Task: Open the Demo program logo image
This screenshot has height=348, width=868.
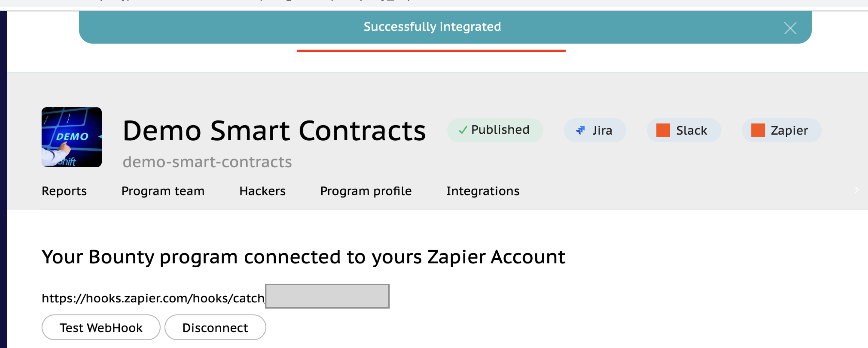Action: point(71,137)
